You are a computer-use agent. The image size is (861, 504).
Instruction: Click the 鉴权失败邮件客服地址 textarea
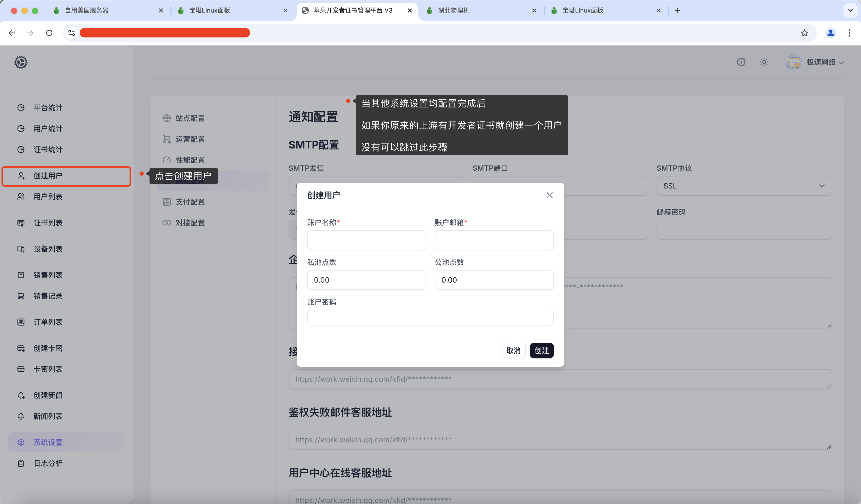pos(560,440)
